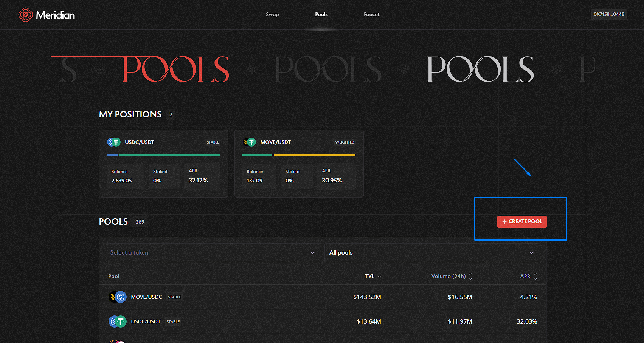
Task: Click the USDC/USDT weight bar in position card
Action: pos(164,155)
